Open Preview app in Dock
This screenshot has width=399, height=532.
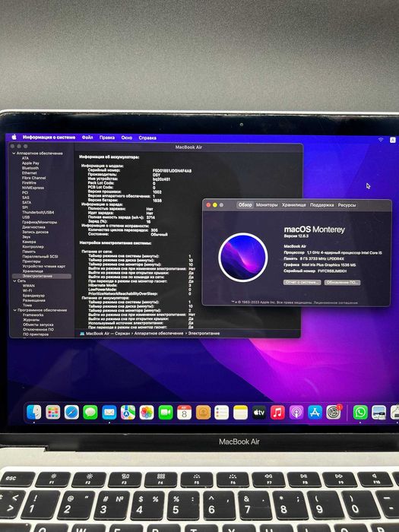pos(379,412)
